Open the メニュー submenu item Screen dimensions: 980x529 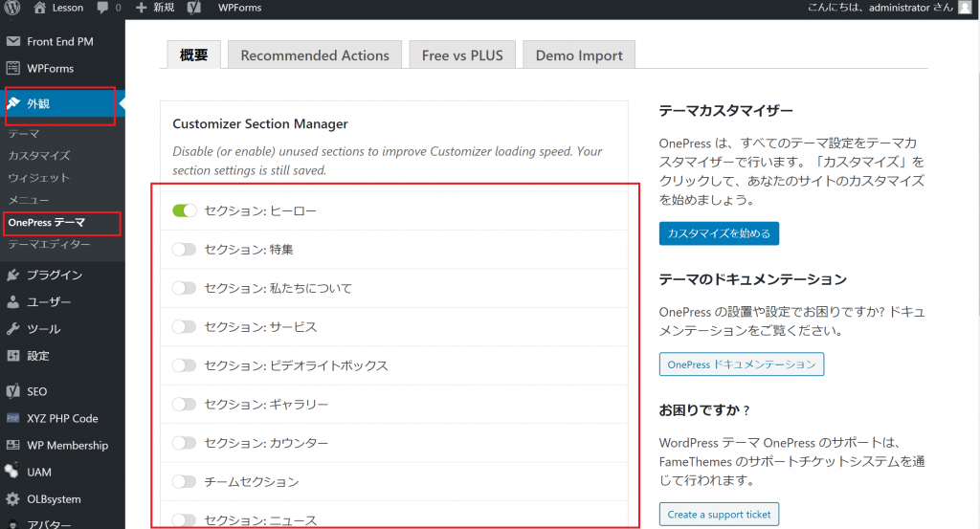(29, 200)
